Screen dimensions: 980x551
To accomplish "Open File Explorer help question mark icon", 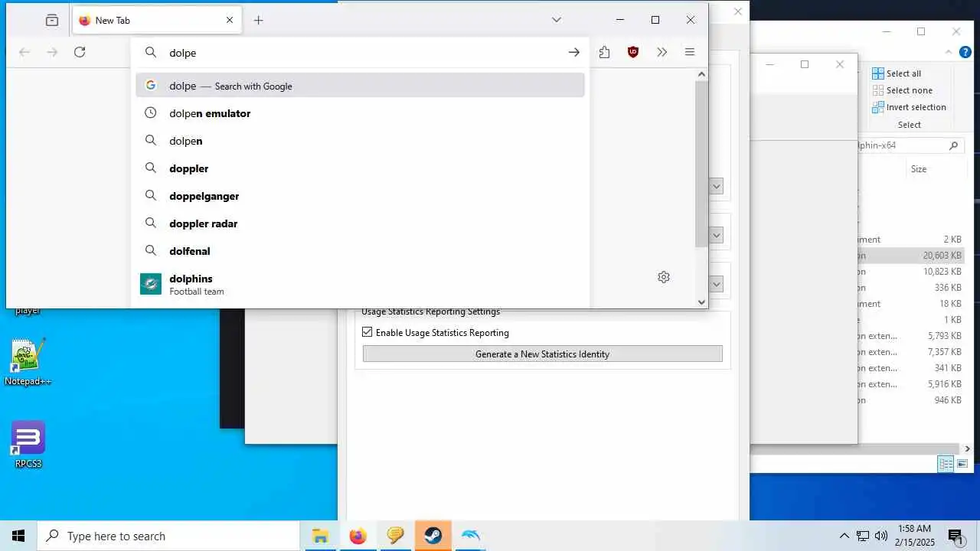I will 966,52.
